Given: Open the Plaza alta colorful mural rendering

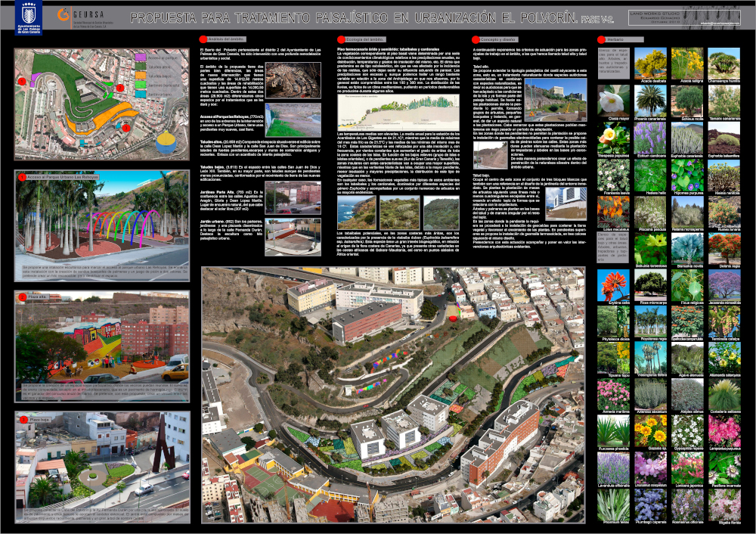Looking at the screenshot, I should coord(102,346).
